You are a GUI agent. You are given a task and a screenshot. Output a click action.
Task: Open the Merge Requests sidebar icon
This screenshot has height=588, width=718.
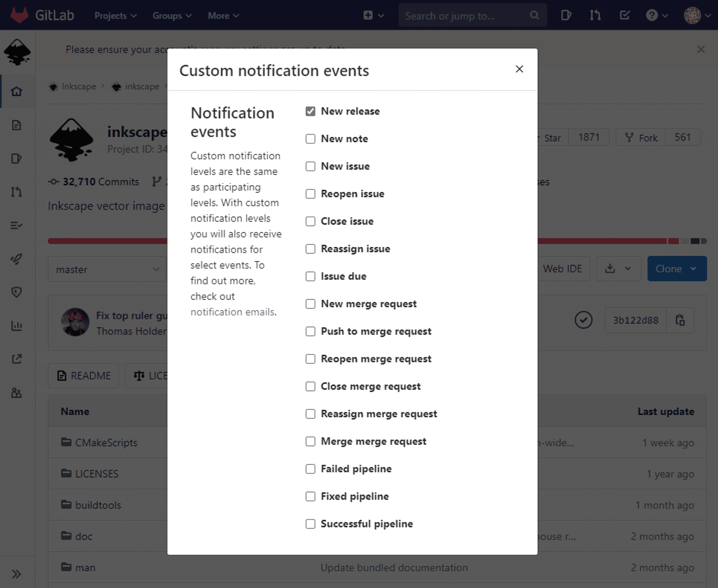pos(16,192)
